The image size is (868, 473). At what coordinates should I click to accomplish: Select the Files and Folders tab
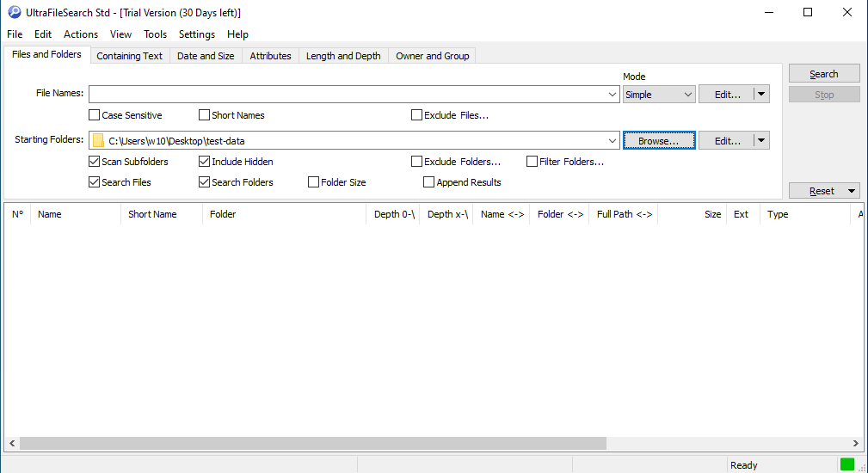point(46,54)
